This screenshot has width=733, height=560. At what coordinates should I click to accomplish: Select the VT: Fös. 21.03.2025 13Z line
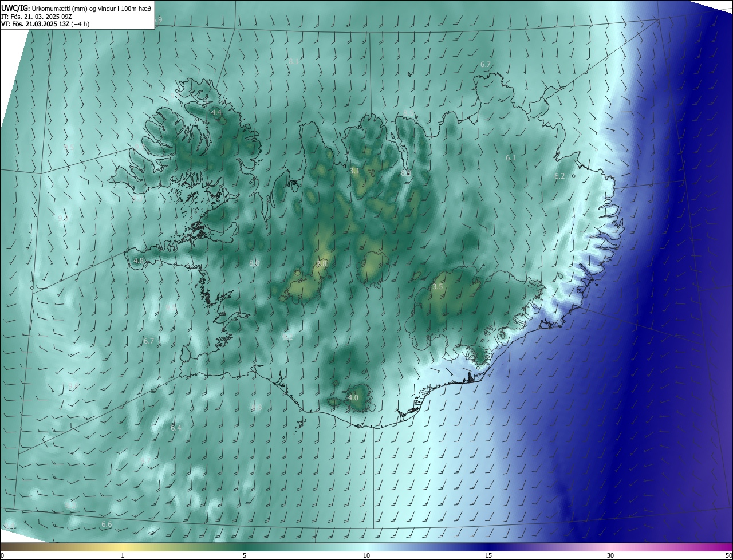[45, 24]
